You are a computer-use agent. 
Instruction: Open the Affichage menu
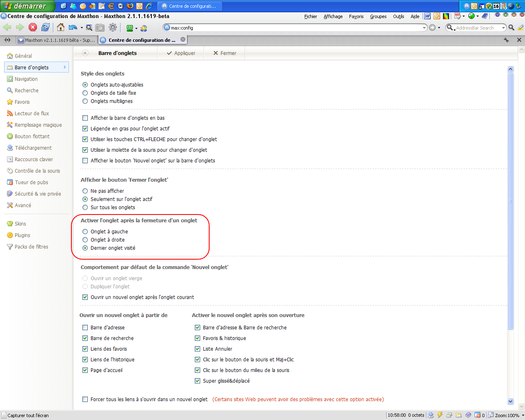pyautogui.click(x=333, y=16)
